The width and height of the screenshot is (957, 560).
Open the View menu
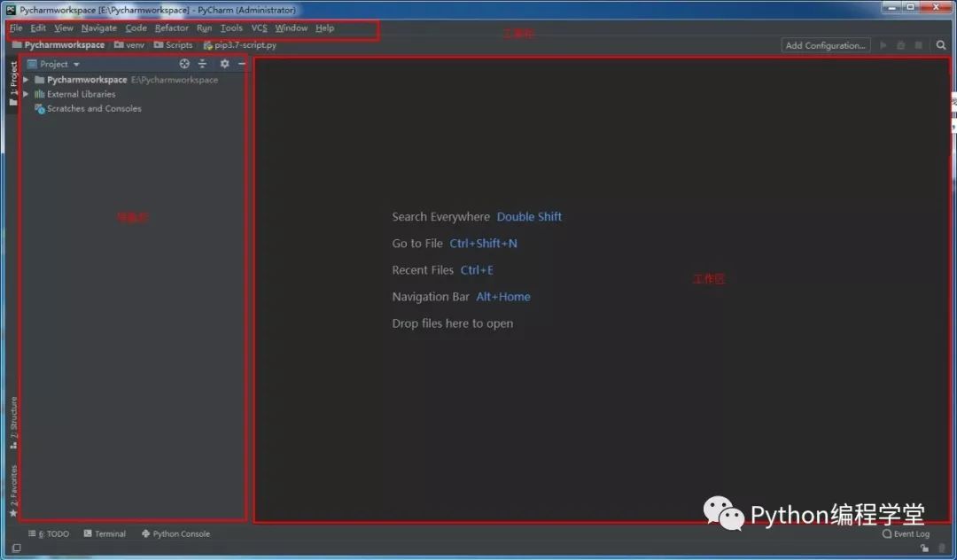click(x=64, y=28)
